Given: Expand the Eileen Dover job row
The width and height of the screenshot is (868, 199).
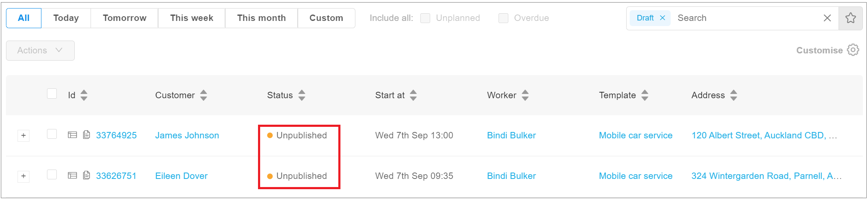Looking at the screenshot, I should (23, 176).
